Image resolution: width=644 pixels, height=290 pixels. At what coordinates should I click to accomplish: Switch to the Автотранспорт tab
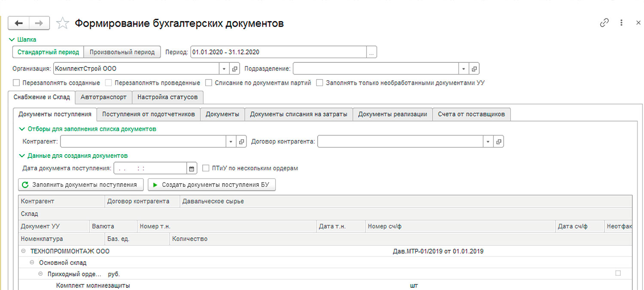click(103, 97)
